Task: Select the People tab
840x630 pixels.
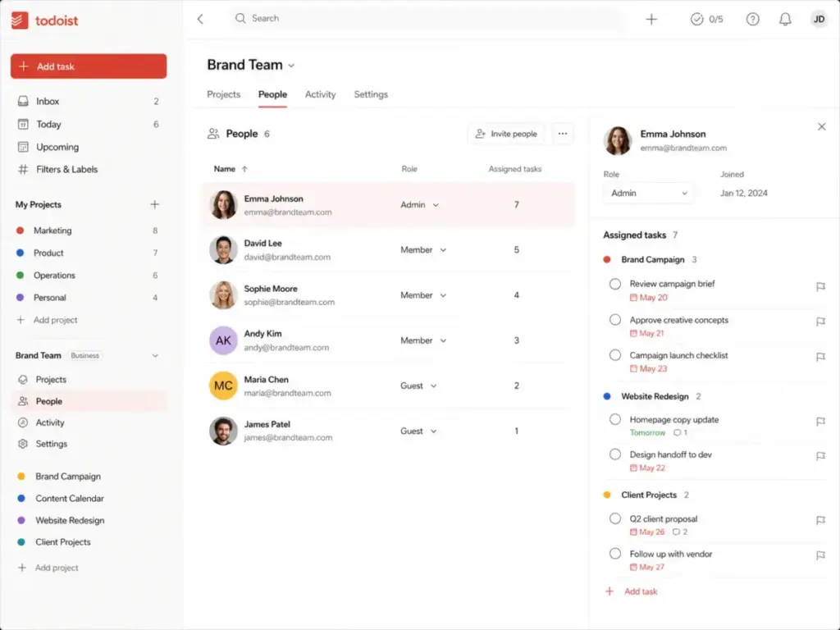Action: click(272, 95)
